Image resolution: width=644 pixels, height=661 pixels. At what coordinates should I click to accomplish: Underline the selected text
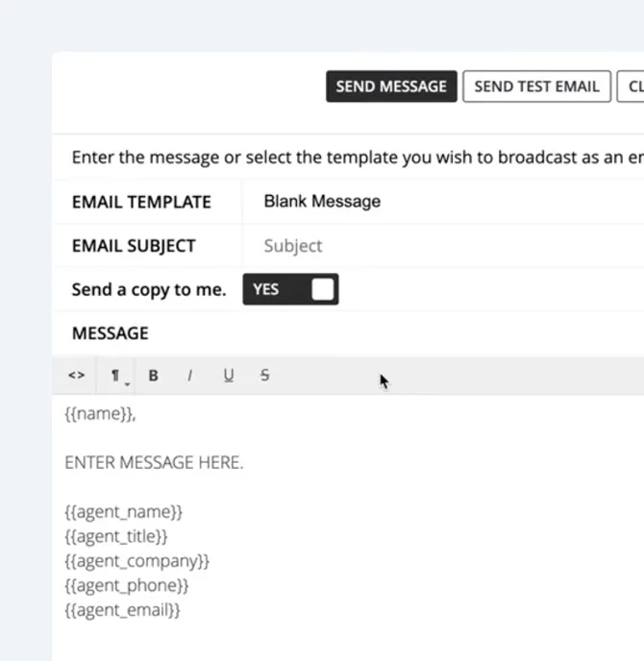coord(228,376)
